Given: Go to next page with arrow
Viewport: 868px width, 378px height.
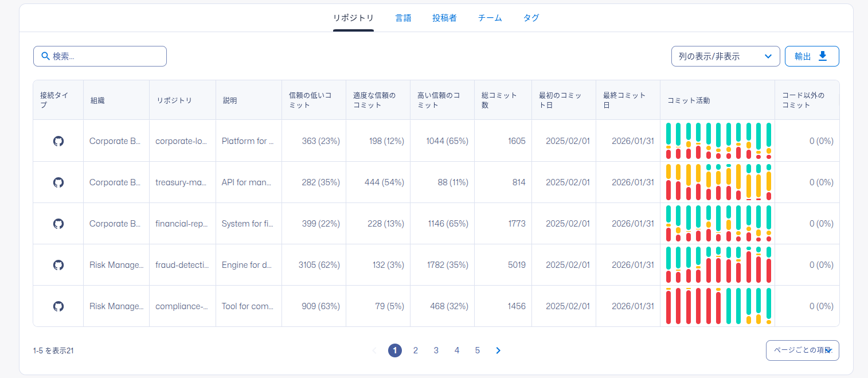Looking at the screenshot, I should point(498,350).
